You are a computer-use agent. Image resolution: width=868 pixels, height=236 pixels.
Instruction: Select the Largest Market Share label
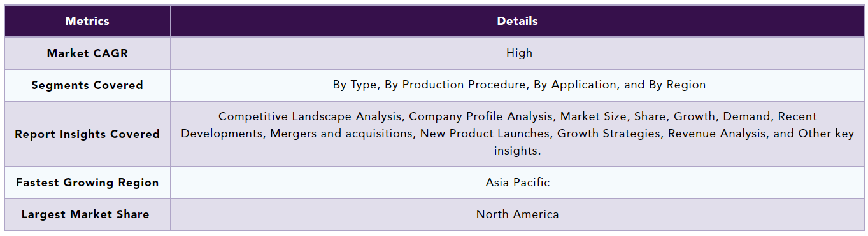(87, 214)
